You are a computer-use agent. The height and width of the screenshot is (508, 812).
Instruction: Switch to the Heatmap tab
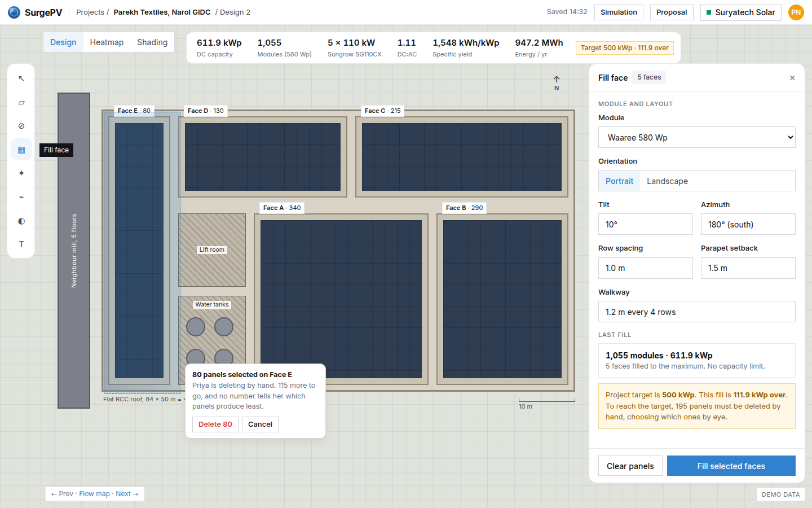(107, 42)
